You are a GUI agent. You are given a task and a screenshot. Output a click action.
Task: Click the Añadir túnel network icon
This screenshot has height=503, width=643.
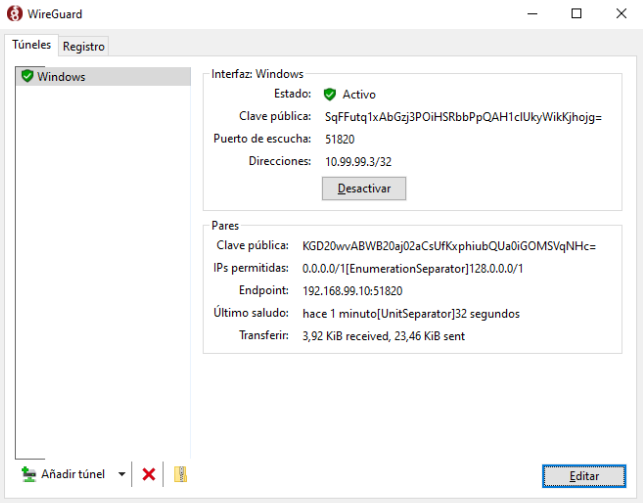pyautogui.click(x=29, y=474)
